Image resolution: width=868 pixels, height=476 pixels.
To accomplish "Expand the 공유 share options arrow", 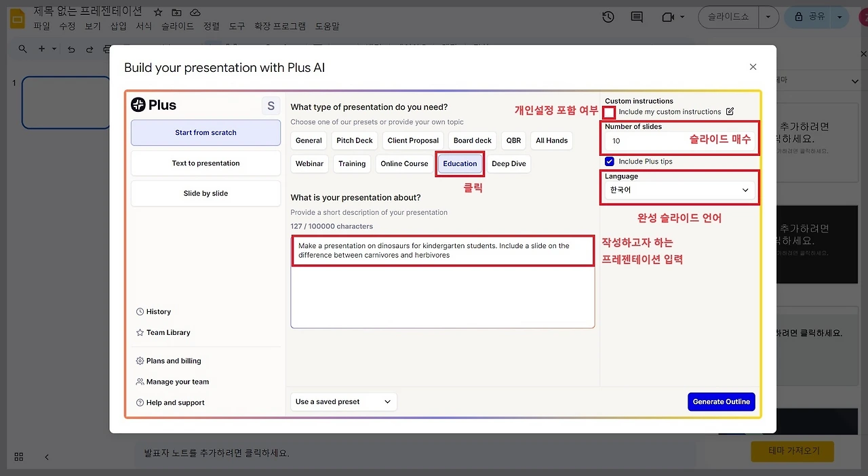I will pyautogui.click(x=841, y=17).
